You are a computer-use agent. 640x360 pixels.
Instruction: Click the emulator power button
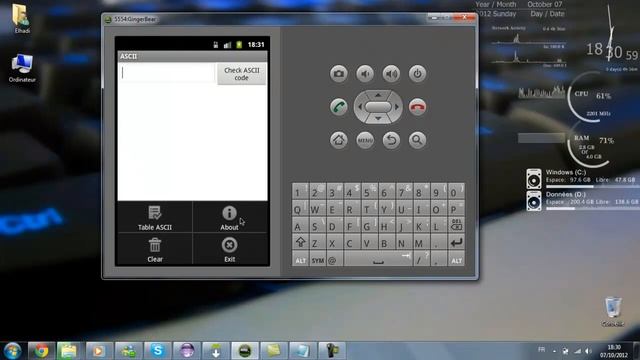tap(417, 74)
